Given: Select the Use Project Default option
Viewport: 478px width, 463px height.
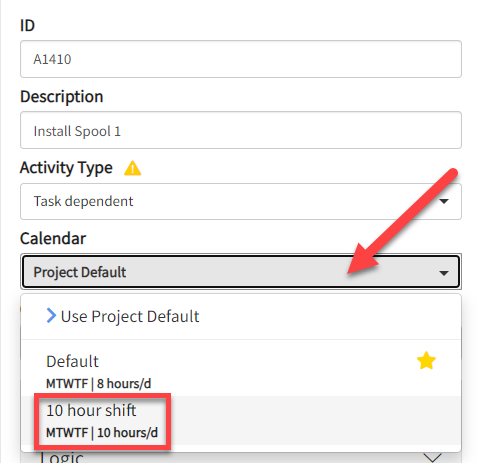Looking at the screenshot, I should pos(241,316).
